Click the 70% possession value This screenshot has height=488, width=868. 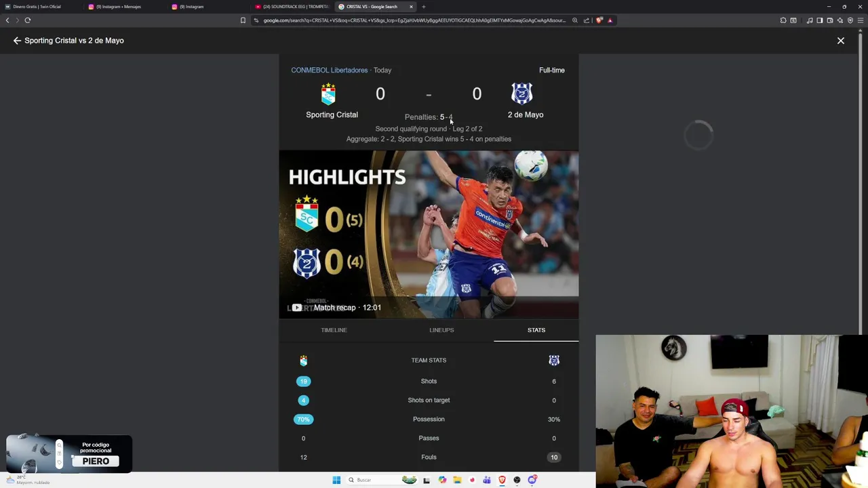point(303,419)
